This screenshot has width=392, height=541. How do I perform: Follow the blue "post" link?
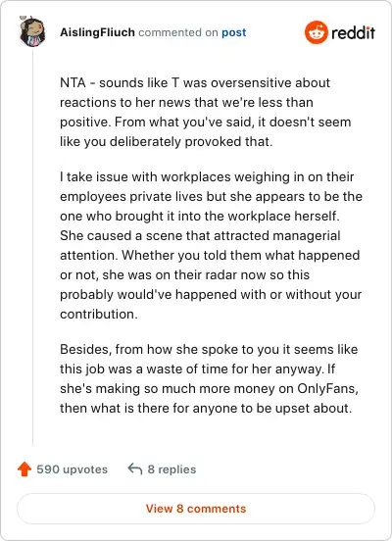pos(234,32)
